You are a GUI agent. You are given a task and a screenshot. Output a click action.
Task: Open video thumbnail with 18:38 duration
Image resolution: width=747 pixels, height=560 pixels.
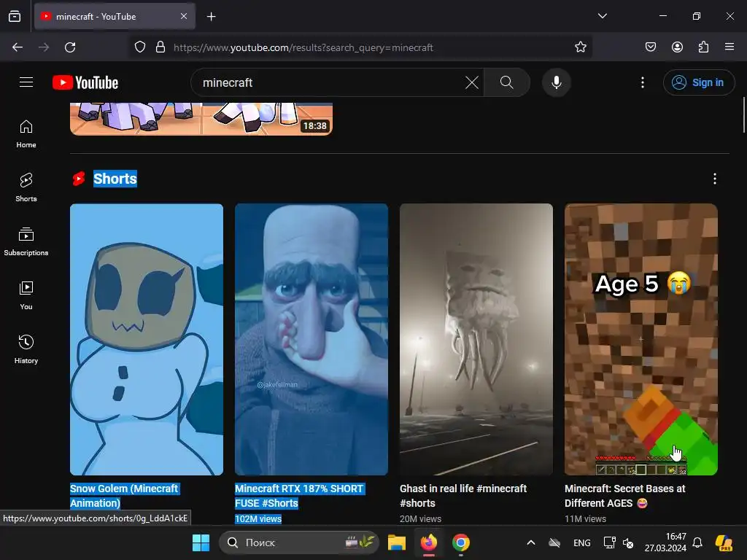tap(201, 119)
